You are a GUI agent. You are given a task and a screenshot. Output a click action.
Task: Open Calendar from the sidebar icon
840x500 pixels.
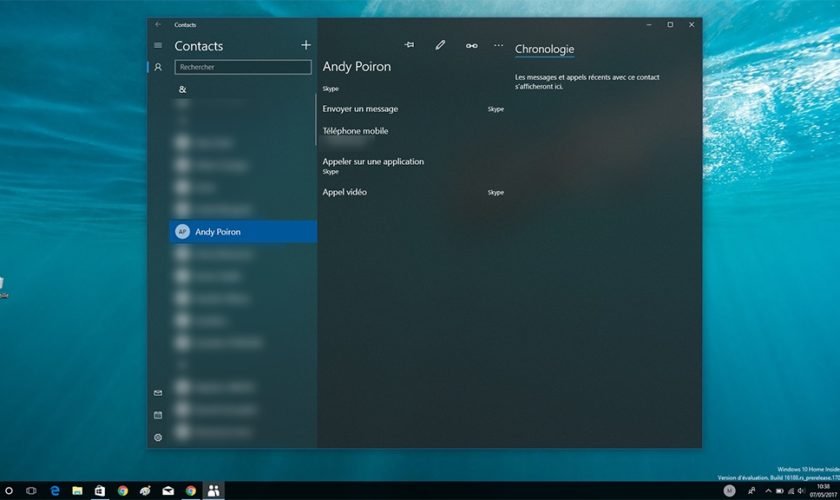pos(158,415)
